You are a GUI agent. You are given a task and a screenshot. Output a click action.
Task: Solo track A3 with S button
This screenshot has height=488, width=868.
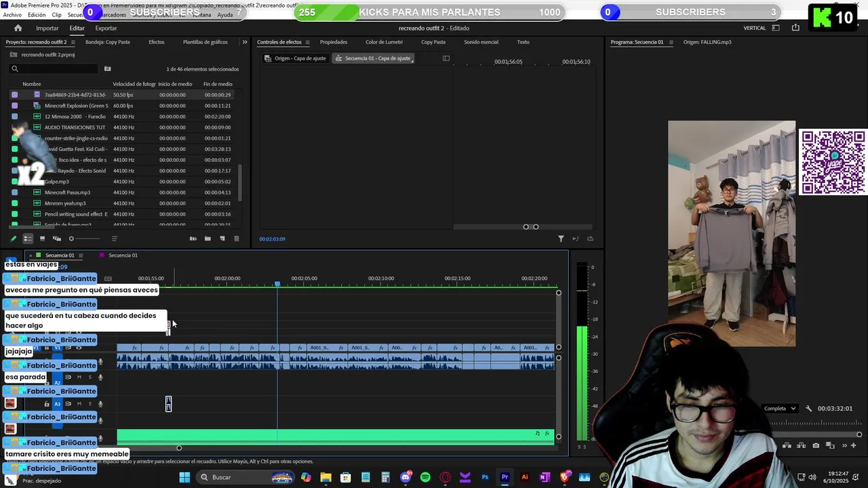pyautogui.click(x=90, y=404)
